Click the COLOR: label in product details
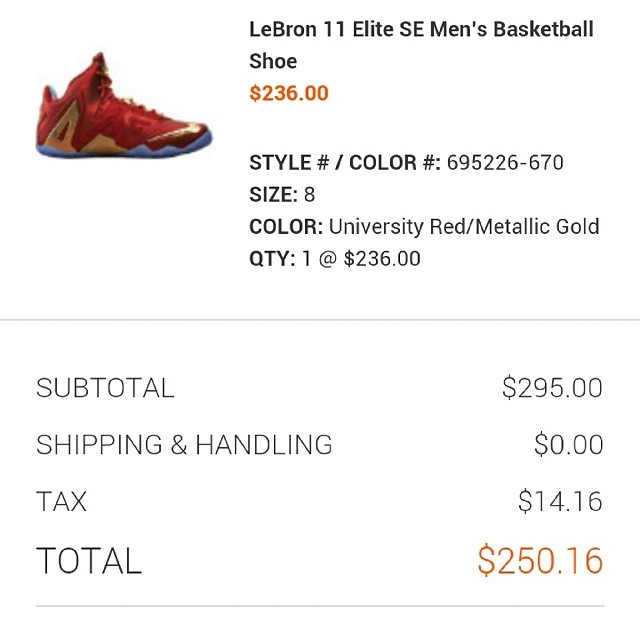The height and width of the screenshot is (640, 640). coord(286,227)
